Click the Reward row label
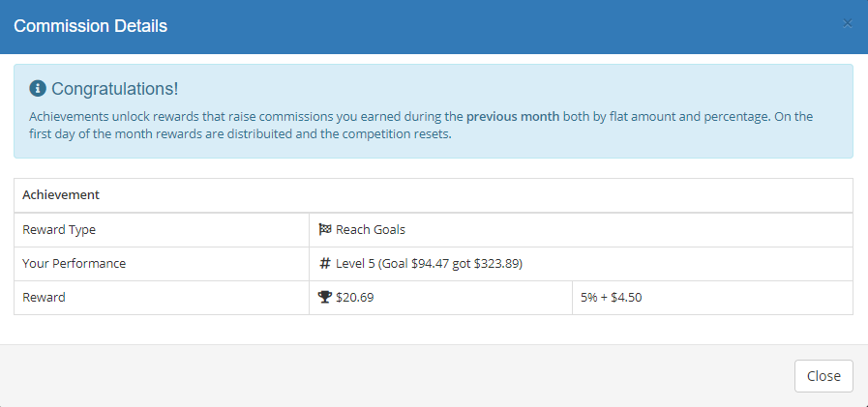The height and width of the screenshot is (407, 868). 44,298
